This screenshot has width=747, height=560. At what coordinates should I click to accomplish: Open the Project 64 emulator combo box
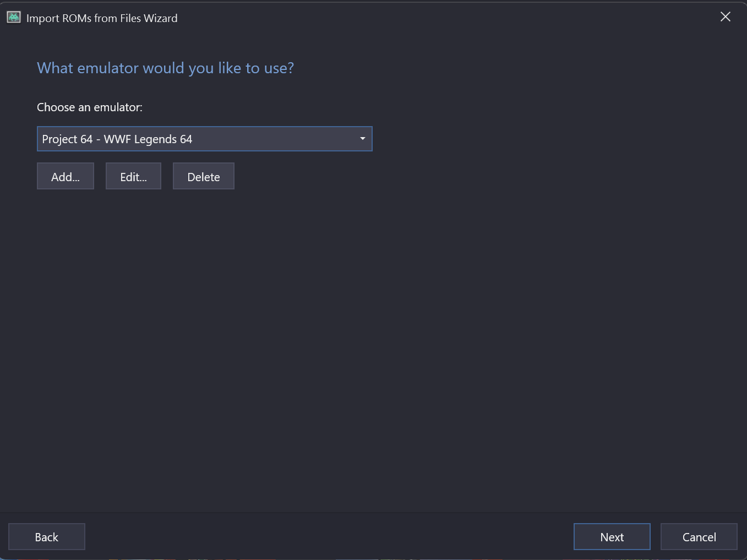coord(205,139)
